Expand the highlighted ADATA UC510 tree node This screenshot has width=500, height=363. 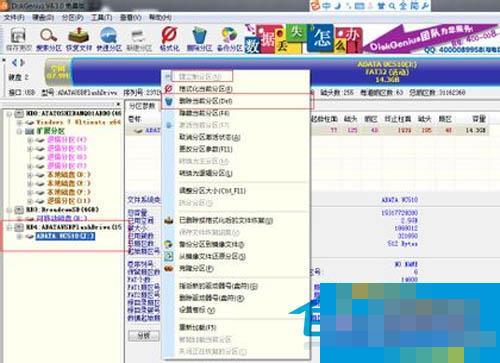point(19,236)
